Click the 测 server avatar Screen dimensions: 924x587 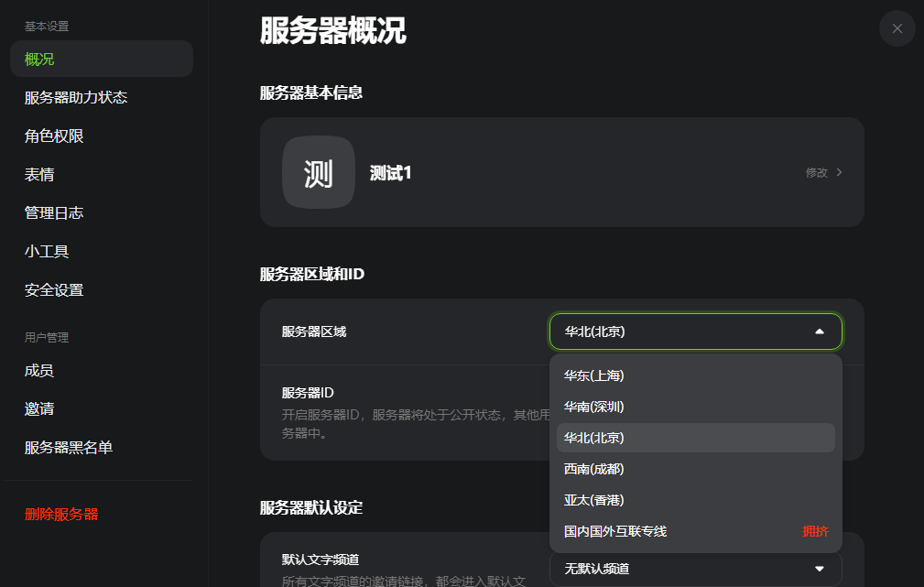click(318, 172)
